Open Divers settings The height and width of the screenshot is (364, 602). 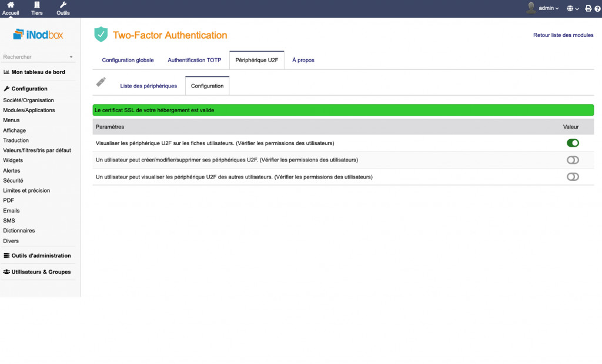pos(11,241)
